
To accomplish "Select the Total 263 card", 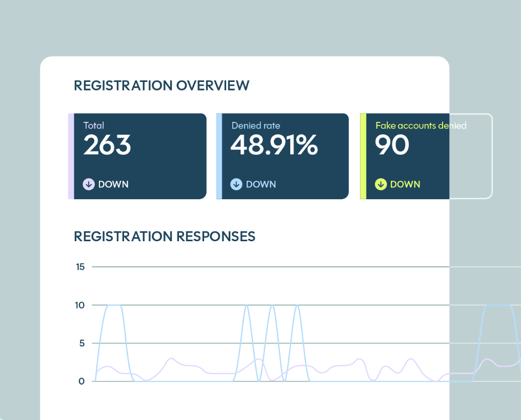I will click(x=137, y=156).
